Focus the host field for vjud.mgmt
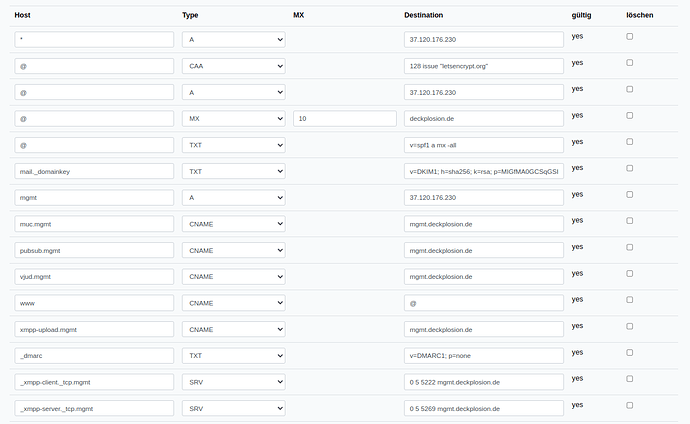690x424 pixels. (x=94, y=277)
